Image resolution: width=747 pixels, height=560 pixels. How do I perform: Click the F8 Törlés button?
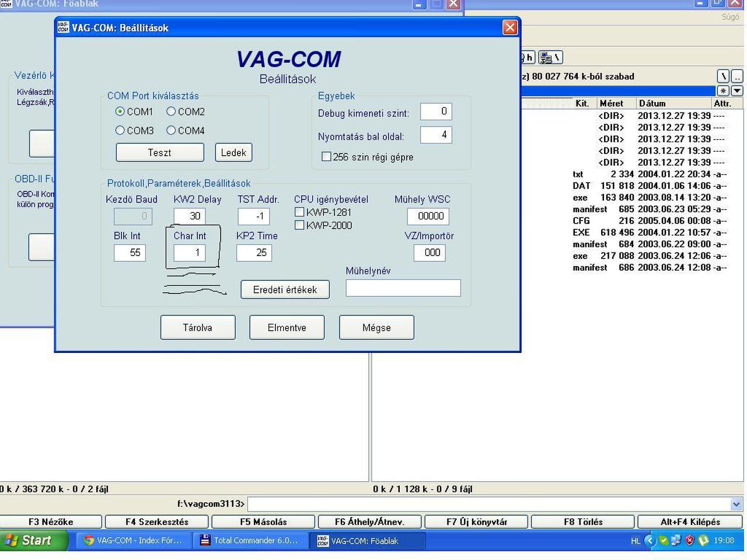(583, 521)
